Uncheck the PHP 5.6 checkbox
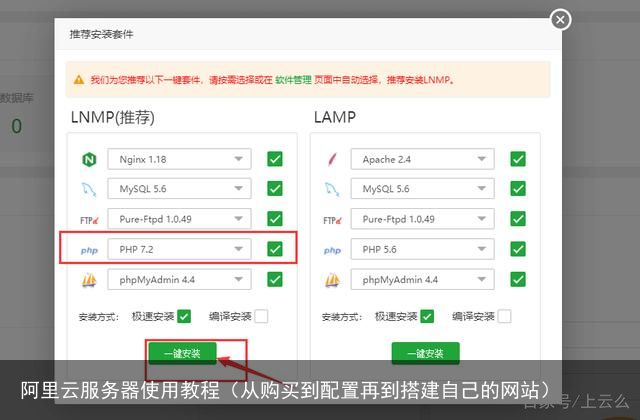The width and height of the screenshot is (640, 420). click(x=518, y=249)
